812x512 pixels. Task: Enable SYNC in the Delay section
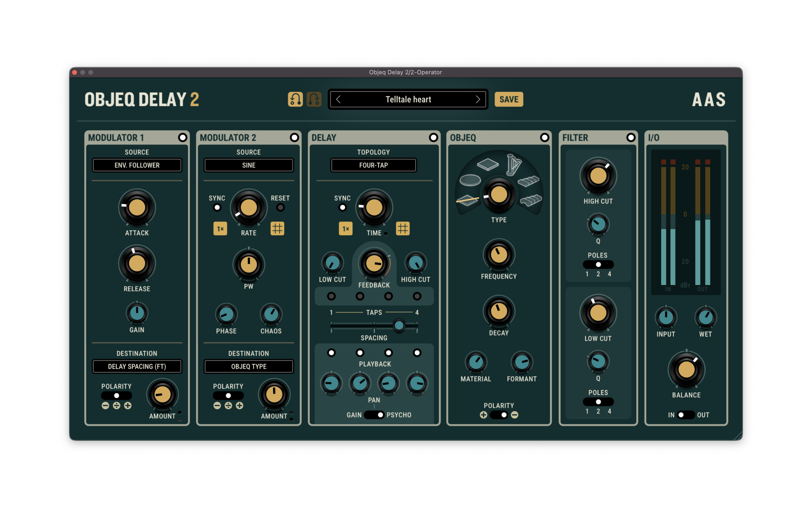pos(343,208)
